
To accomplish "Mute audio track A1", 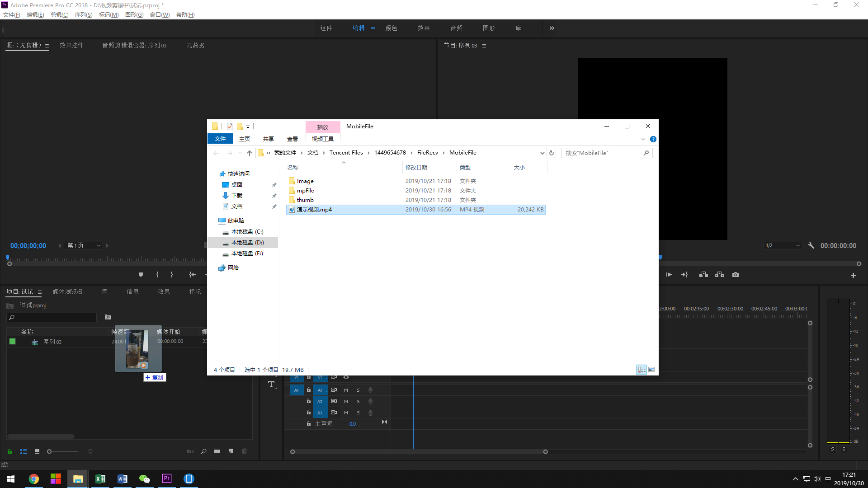I will click(x=346, y=390).
